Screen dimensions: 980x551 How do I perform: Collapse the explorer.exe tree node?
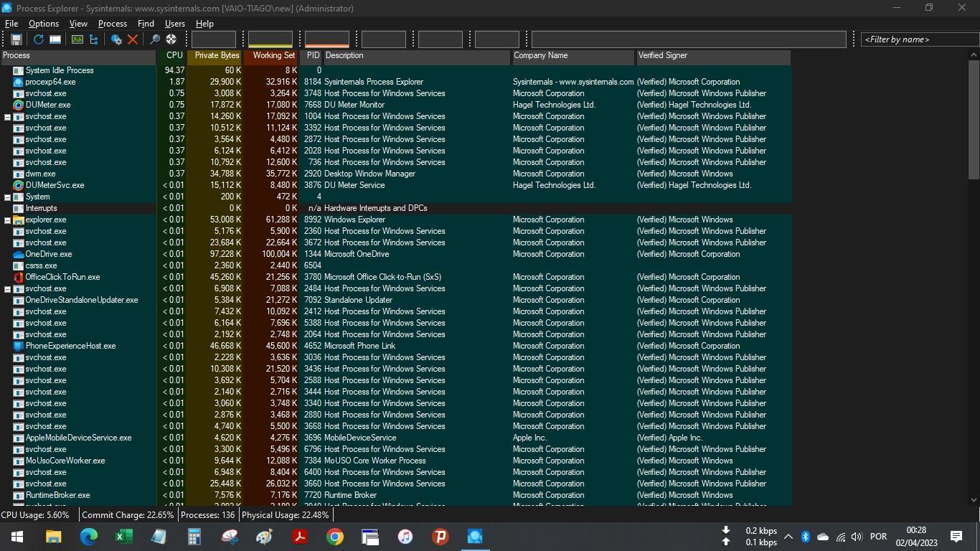pos(7,220)
